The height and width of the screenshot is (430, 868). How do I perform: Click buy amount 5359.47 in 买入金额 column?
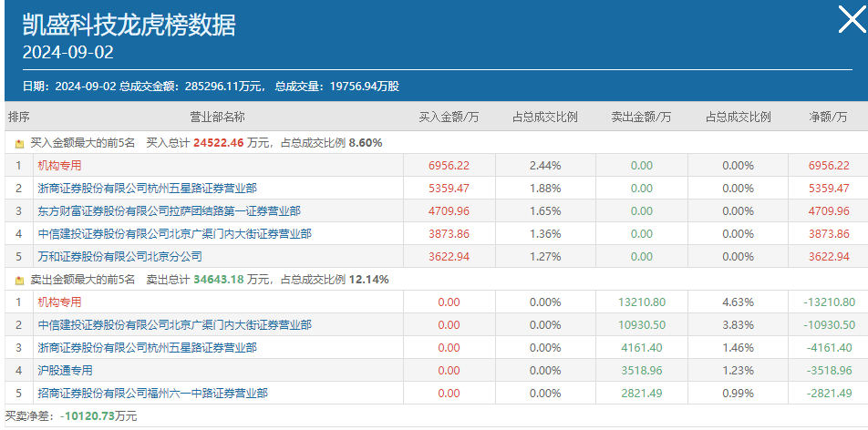449,189
